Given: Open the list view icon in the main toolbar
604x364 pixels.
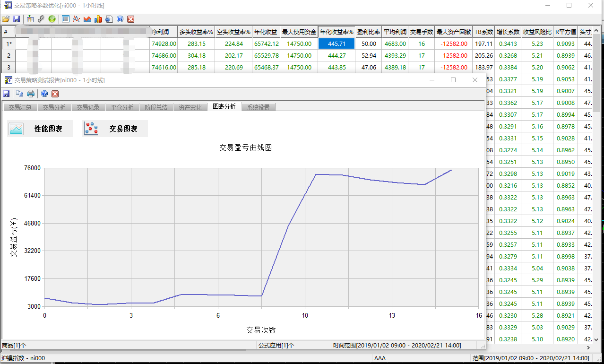Looking at the screenshot, I should point(65,19).
